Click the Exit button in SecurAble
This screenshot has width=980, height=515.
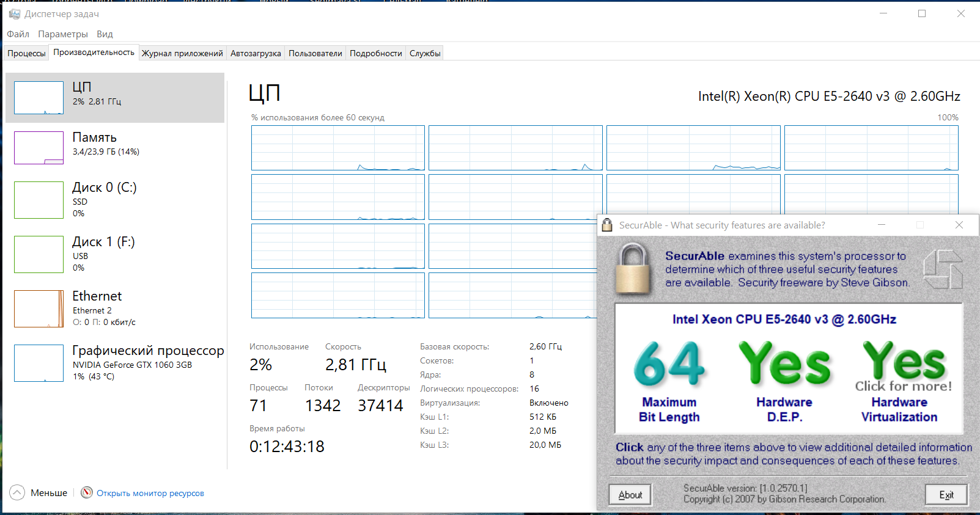[946, 495]
